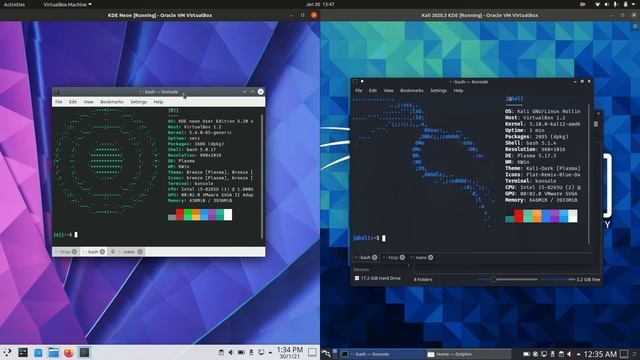
Task: Open Kali application launcher dragon icon
Action: tap(326, 354)
